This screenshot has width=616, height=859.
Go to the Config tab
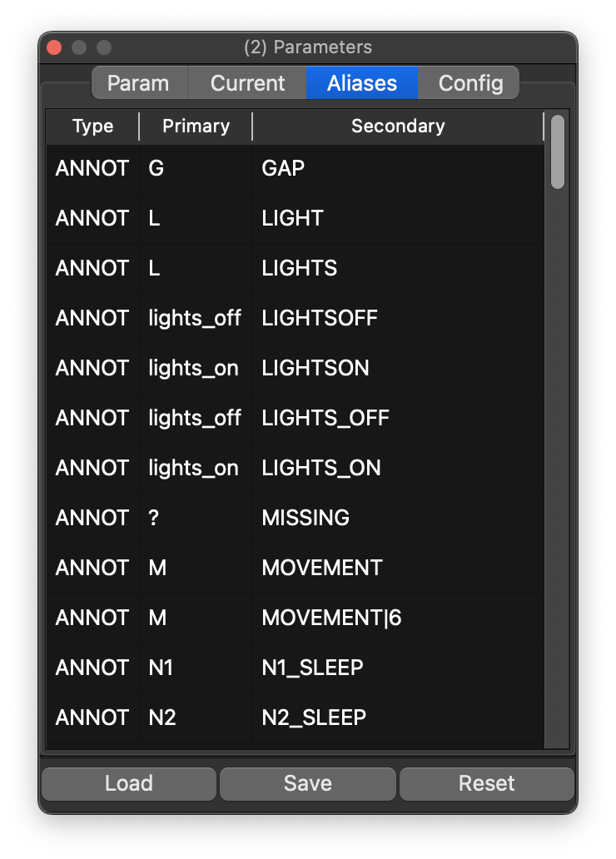470,83
